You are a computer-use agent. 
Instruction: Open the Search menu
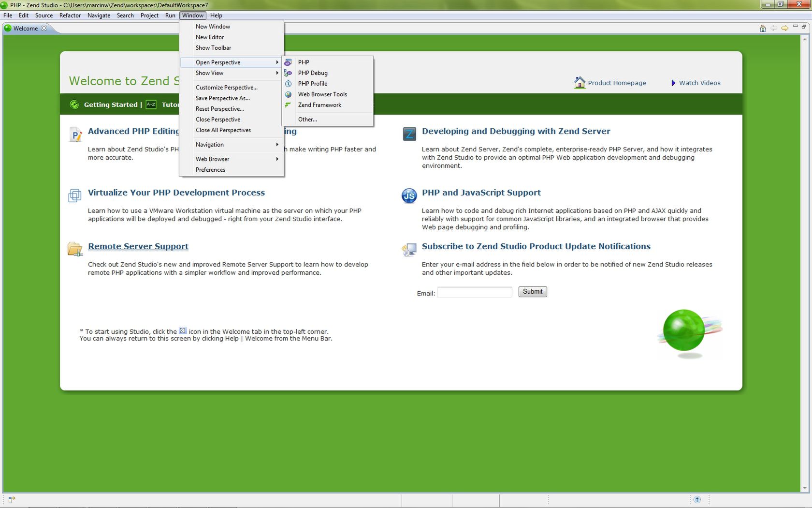pos(125,15)
